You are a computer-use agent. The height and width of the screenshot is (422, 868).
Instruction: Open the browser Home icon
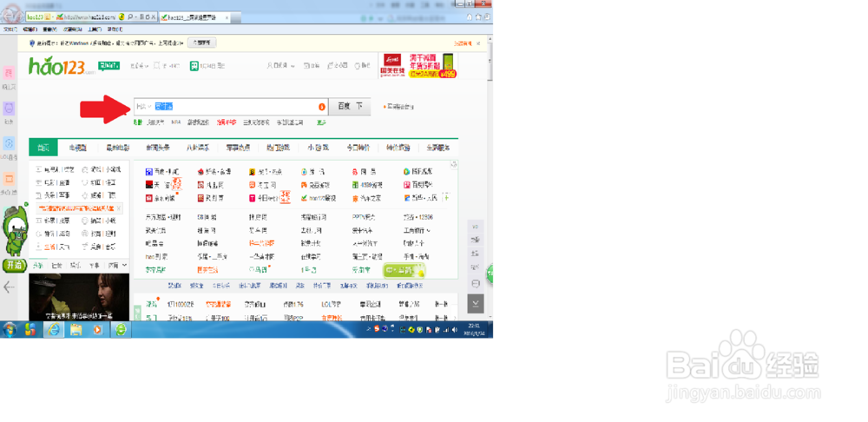(x=470, y=17)
